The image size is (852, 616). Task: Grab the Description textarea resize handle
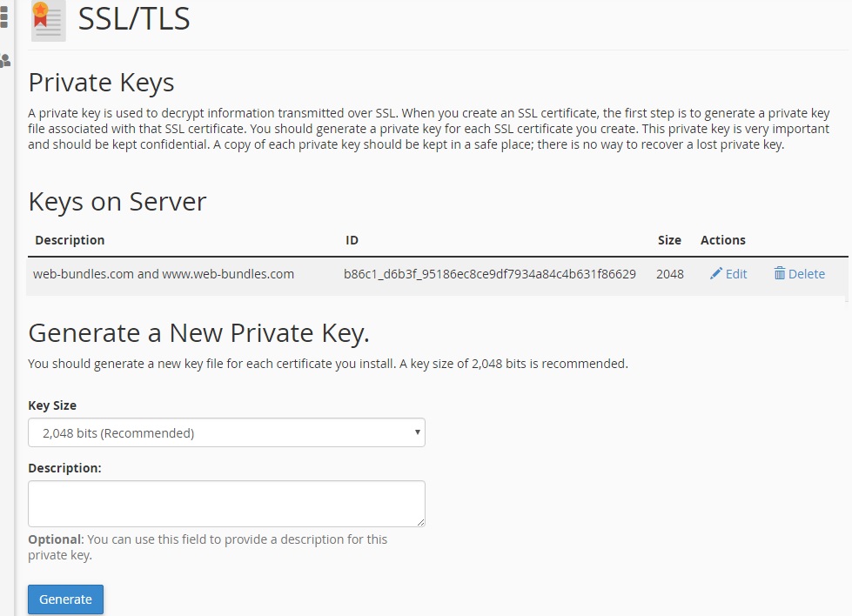420,522
